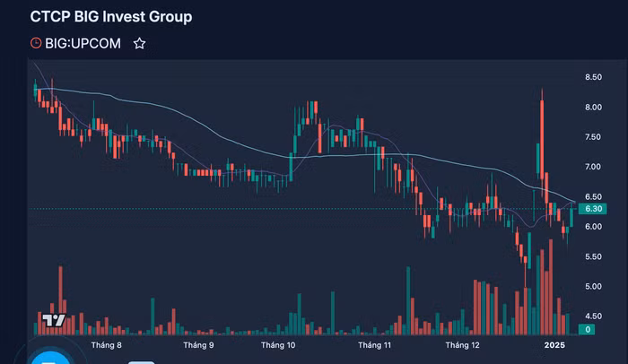Open the TradingView logo on chart
Image resolution: width=628 pixels, height=364 pixels.
click(54, 321)
